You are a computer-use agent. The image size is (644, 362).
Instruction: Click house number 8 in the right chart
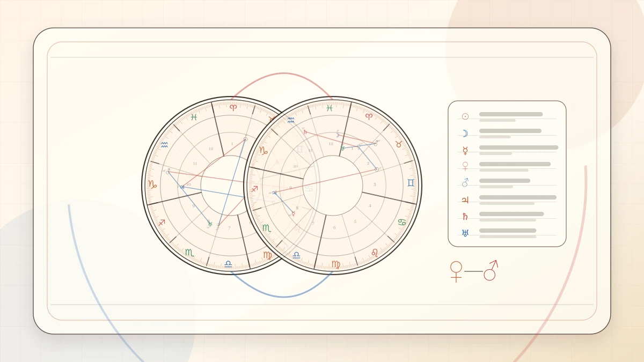point(297,208)
